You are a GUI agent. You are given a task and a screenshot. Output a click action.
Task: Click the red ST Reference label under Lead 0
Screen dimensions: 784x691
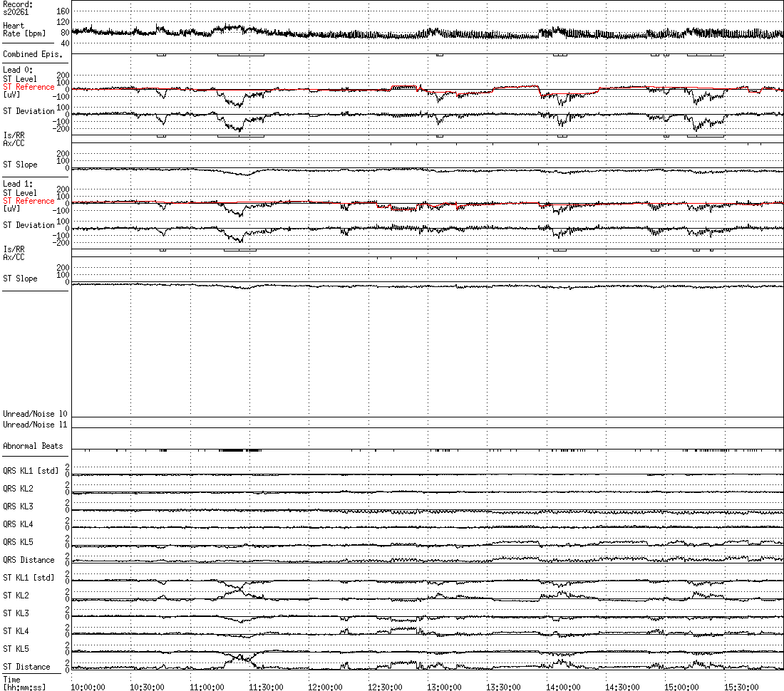(29, 87)
